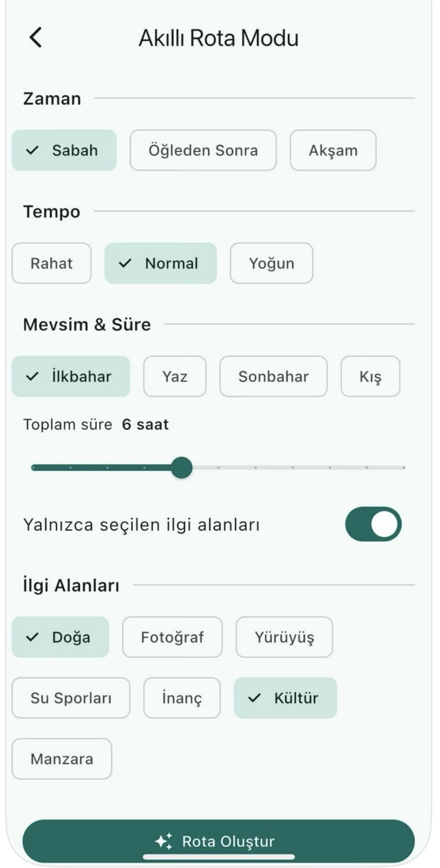This screenshot has width=440, height=868.
Task: Add Su Sporları to interests
Action: [71, 698]
